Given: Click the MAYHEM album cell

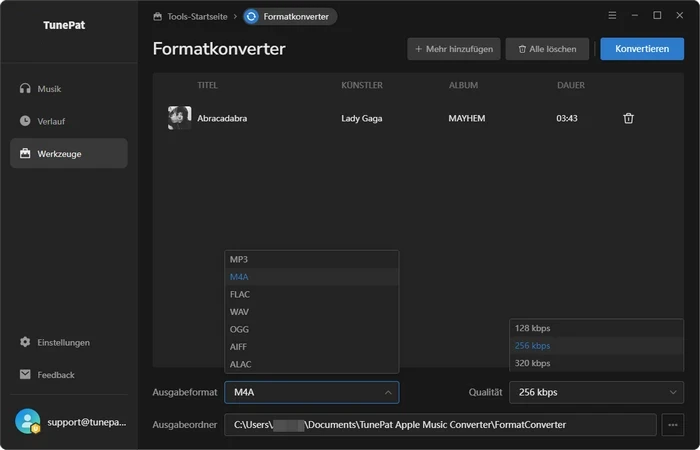Looking at the screenshot, I should [467, 118].
